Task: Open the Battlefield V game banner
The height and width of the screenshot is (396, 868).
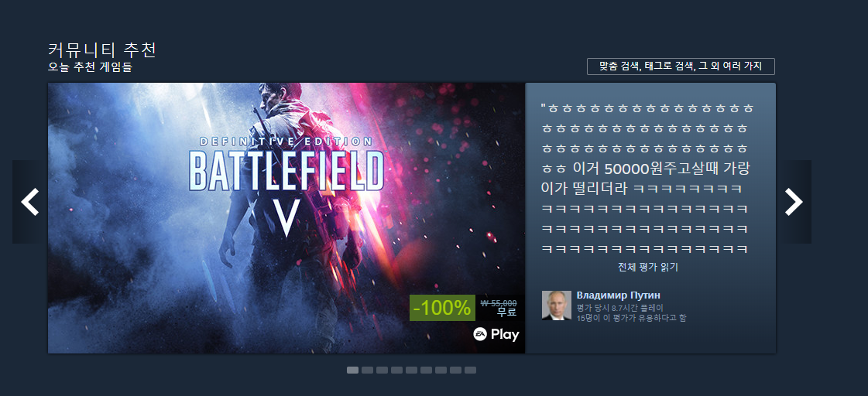Action: coord(286,218)
